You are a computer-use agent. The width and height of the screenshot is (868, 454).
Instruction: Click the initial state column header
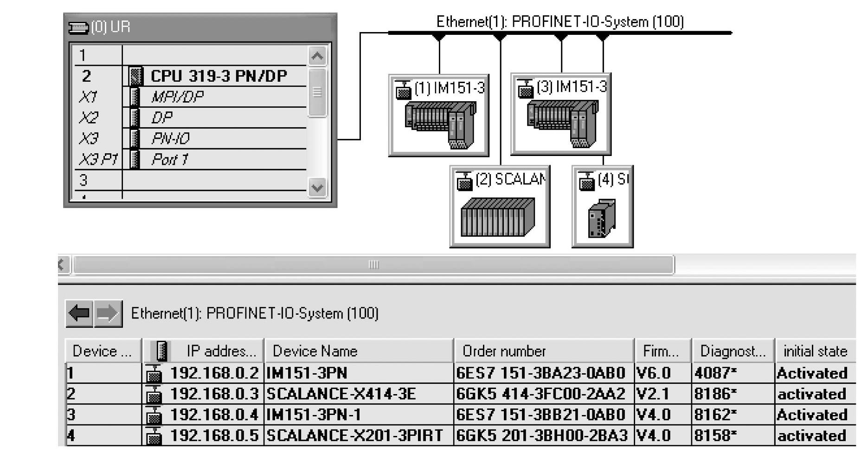coord(816,351)
